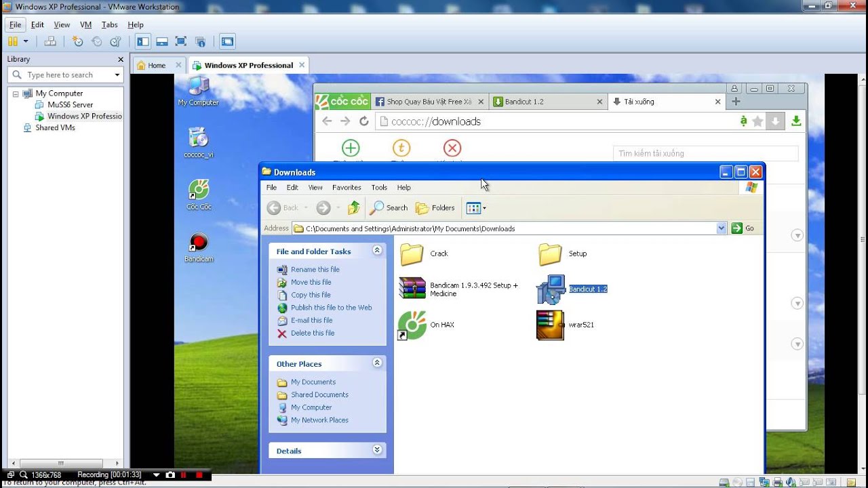Click revert to snapshot icon

tap(96, 41)
